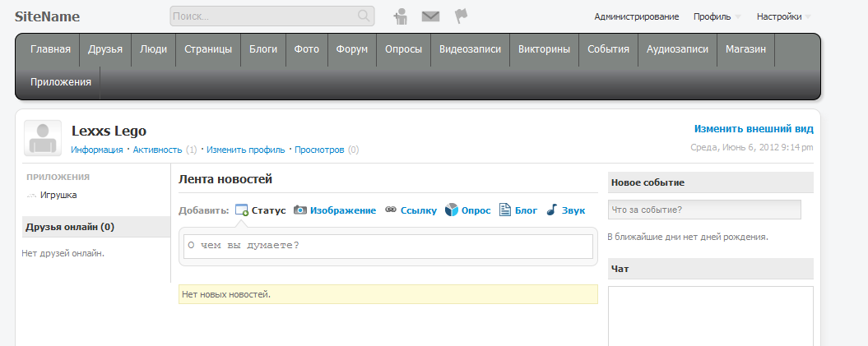This screenshot has width=868, height=346.
Task: Select Статус post type
Action: (x=268, y=210)
